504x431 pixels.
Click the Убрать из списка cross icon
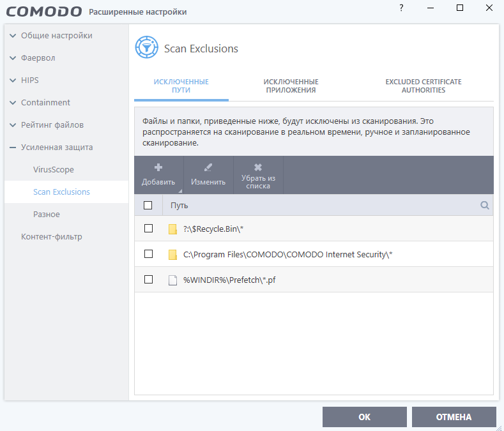tap(258, 167)
